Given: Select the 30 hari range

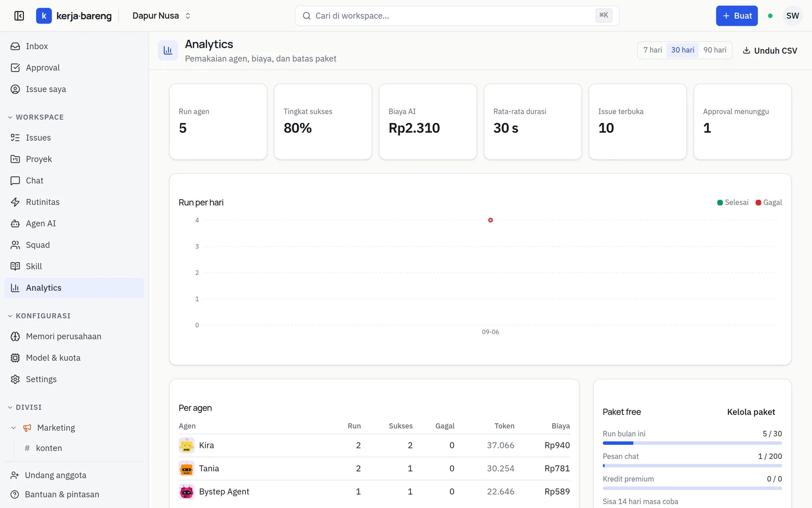Looking at the screenshot, I should click(683, 50).
